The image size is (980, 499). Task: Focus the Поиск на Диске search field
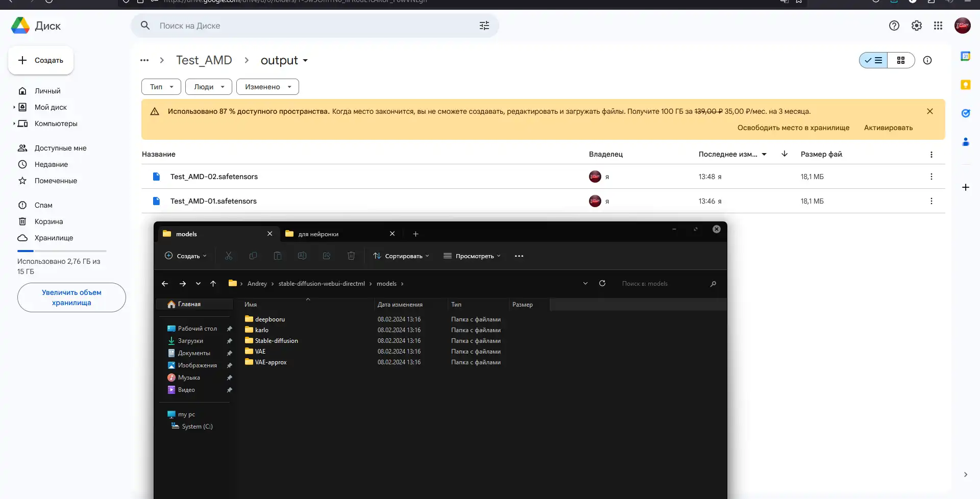click(314, 26)
